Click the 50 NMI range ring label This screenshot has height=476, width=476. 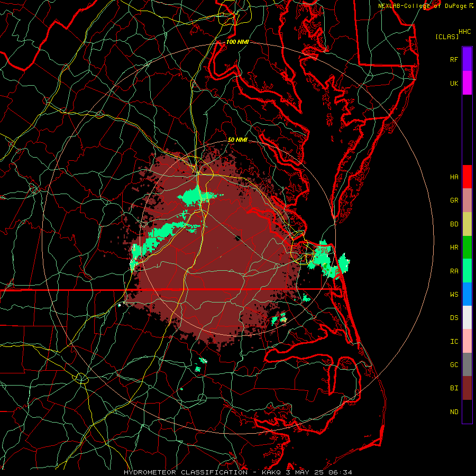(x=237, y=140)
